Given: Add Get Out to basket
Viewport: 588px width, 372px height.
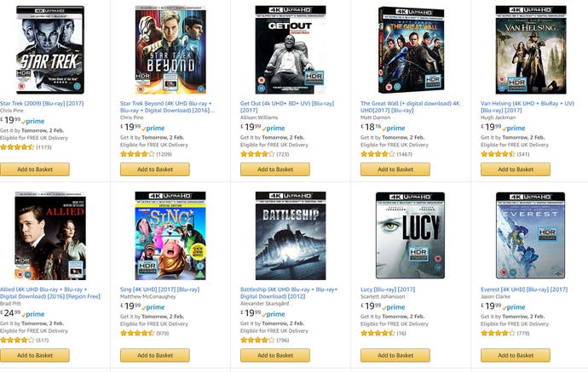Looking at the screenshot, I should [x=275, y=169].
